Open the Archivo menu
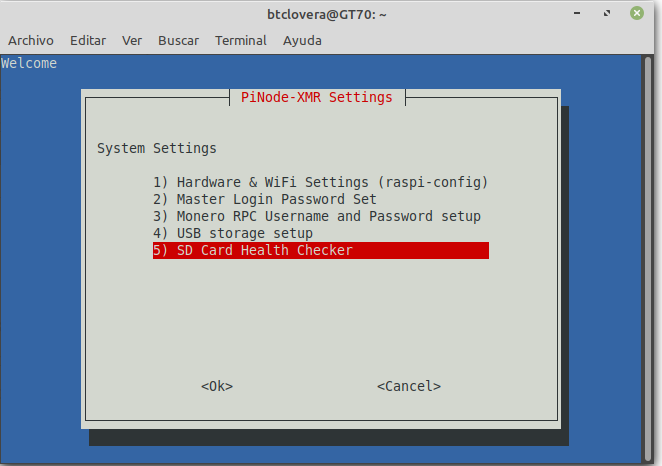 click(x=31, y=41)
